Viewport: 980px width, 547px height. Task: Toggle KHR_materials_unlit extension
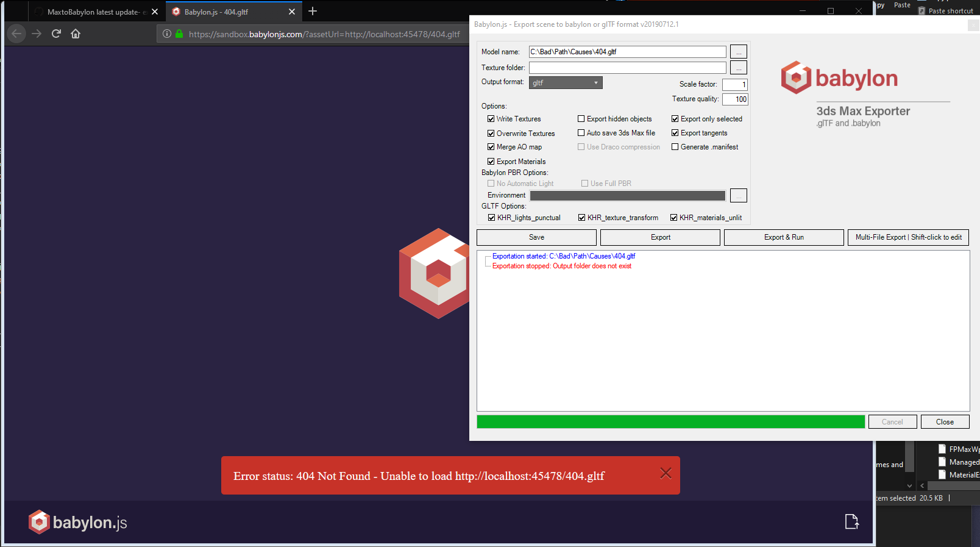coord(674,218)
